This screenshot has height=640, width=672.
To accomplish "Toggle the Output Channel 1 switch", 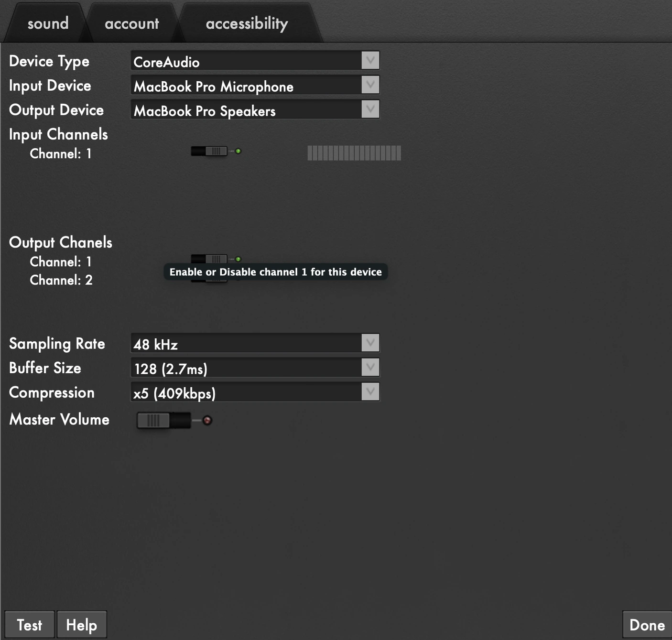I will (216, 259).
